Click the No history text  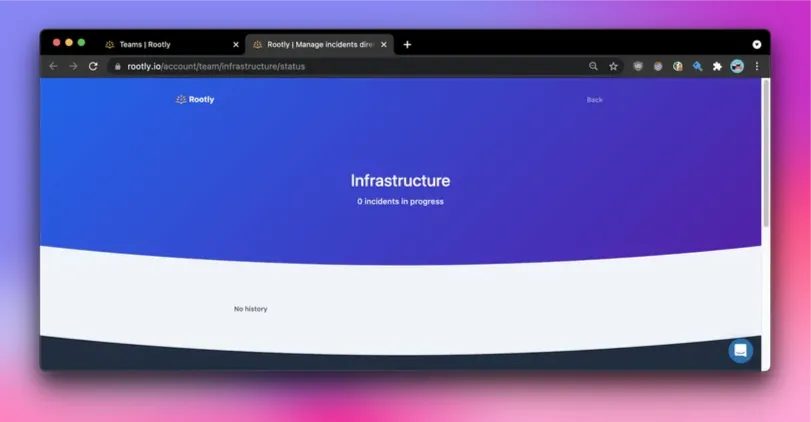(x=250, y=309)
